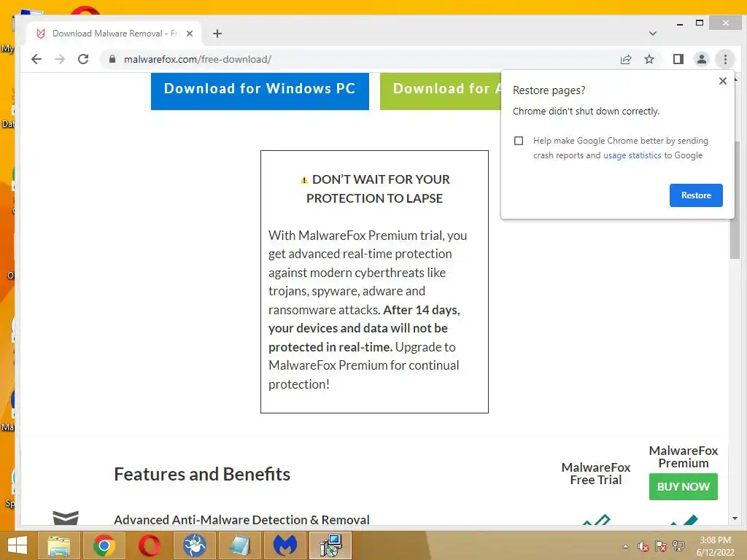Click the MalwareFox Free Trial column header

coord(595,474)
